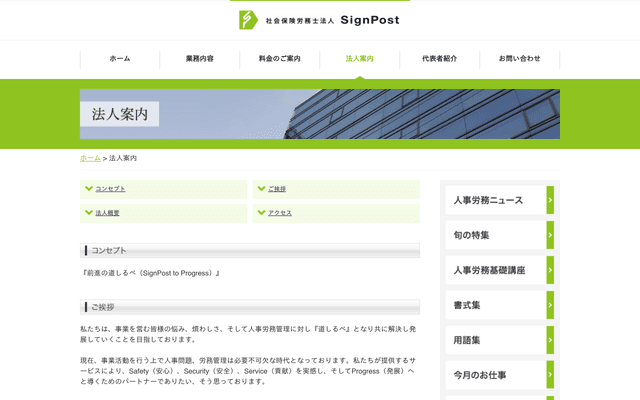Open the 代表者紹介 navigation item
The height and width of the screenshot is (400, 640).
click(440, 59)
